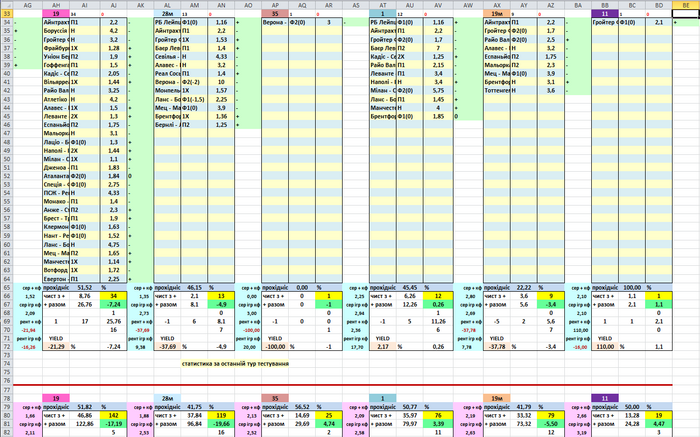Click the YIELD value "110,00" in row 72
The width and height of the screenshot is (700, 437).
605,347
